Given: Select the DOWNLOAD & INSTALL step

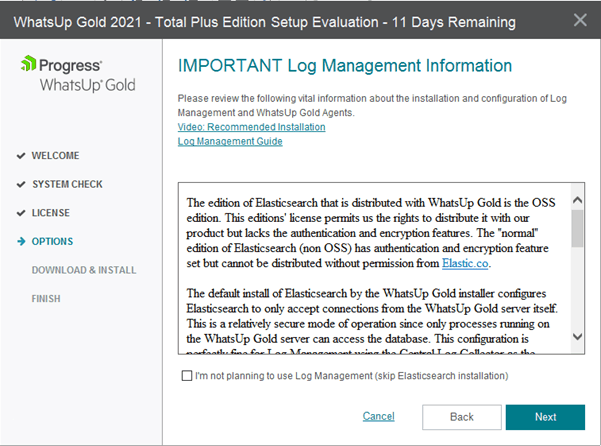Looking at the screenshot, I should pyautogui.click(x=84, y=270).
